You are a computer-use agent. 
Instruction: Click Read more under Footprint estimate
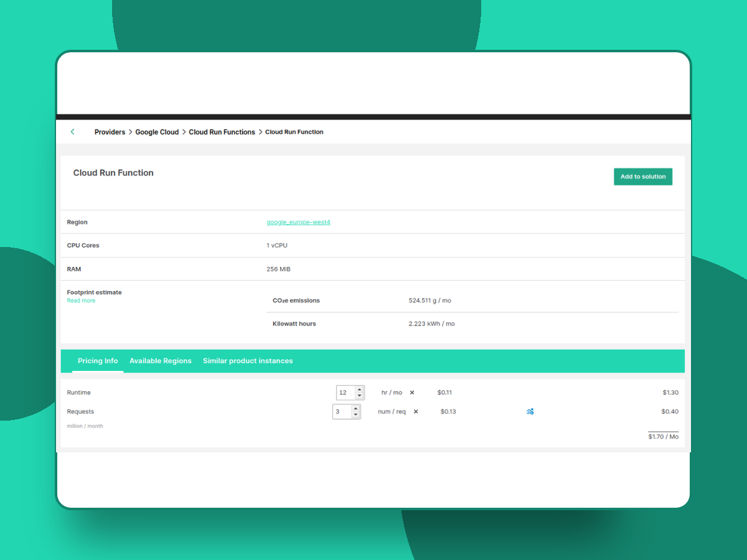pos(81,301)
